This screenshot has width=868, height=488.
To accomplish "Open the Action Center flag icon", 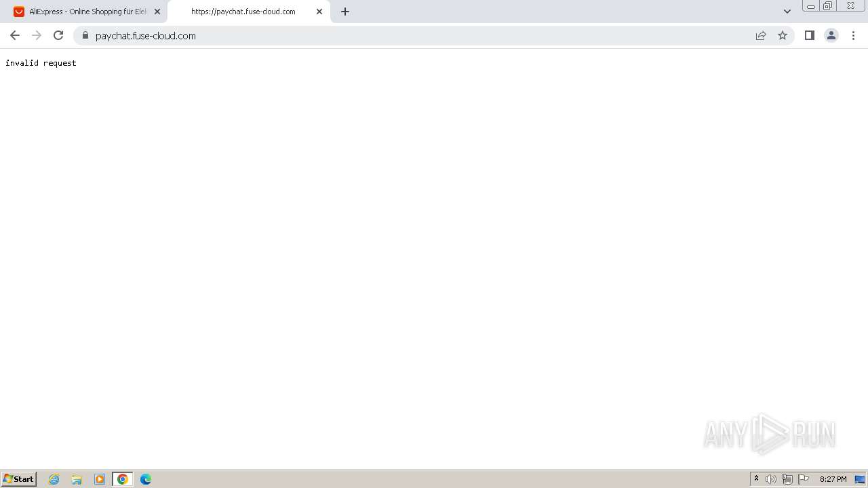I will point(804,479).
